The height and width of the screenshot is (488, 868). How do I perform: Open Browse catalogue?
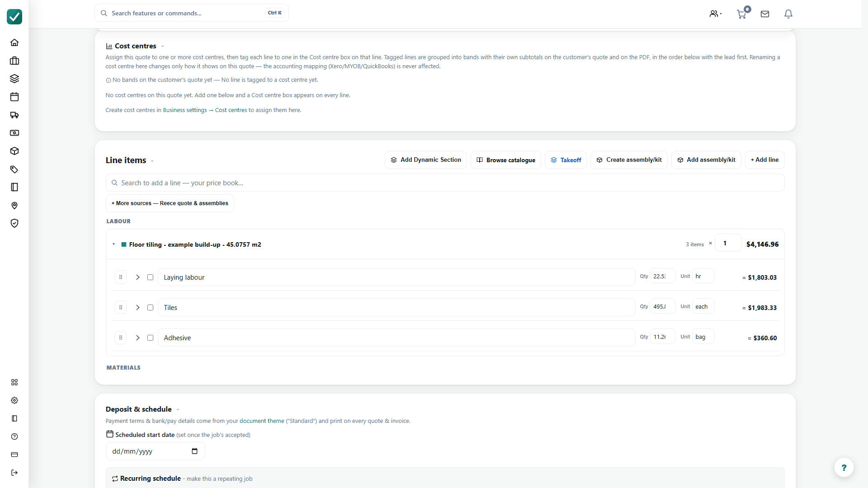506,160
